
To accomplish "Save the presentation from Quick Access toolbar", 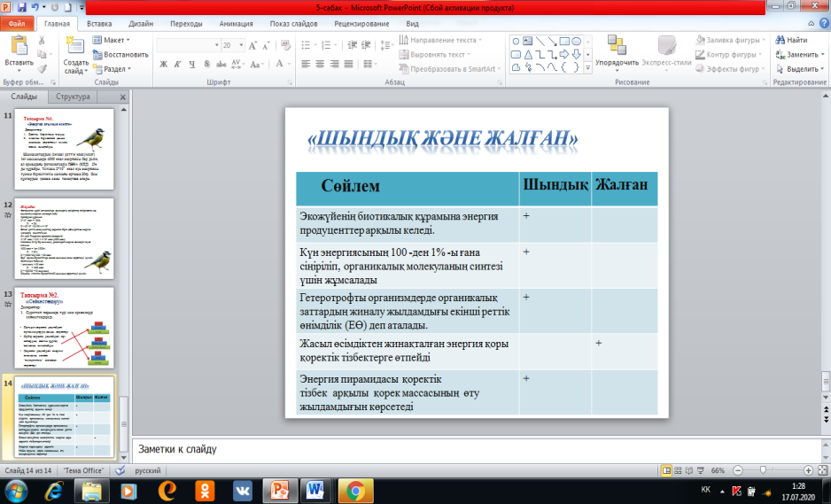I will point(23,7).
